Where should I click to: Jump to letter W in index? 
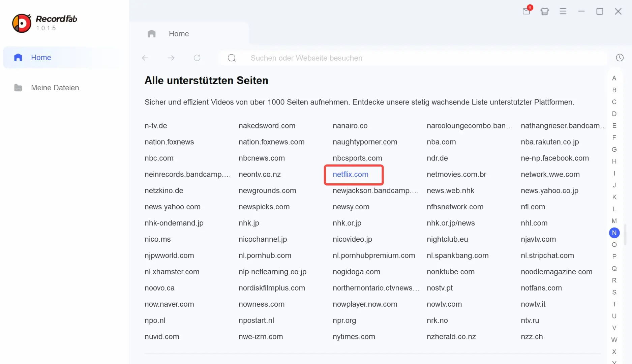614,340
